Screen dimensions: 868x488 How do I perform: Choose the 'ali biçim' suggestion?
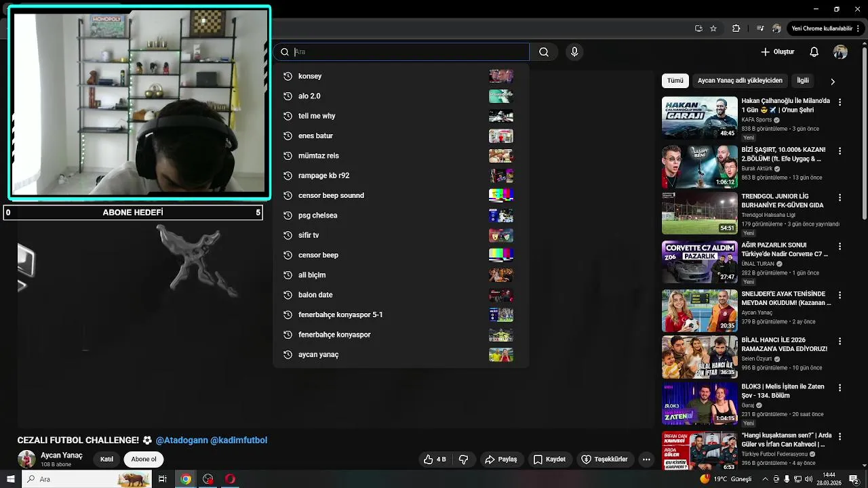(401, 275)
